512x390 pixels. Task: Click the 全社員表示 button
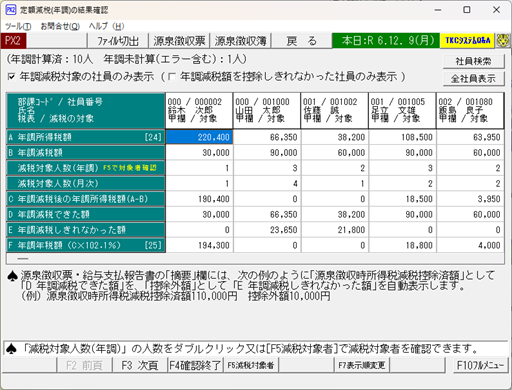(x=473, y=79)
